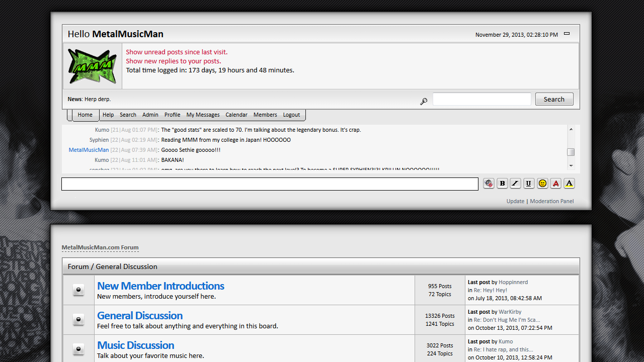
Task: Toggle underline formatting in shoutbox
Action: pos(529,184)
